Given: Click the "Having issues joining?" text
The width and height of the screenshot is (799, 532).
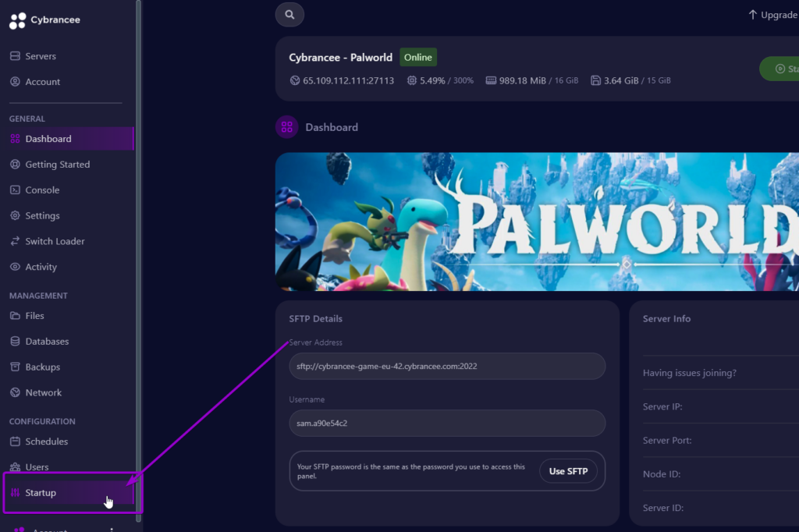Looking at the screenshot, I should (690, 373).
